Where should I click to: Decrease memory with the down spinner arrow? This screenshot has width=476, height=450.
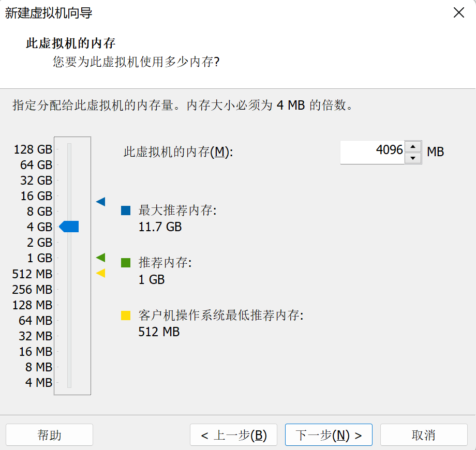click(x=413, y=158)
